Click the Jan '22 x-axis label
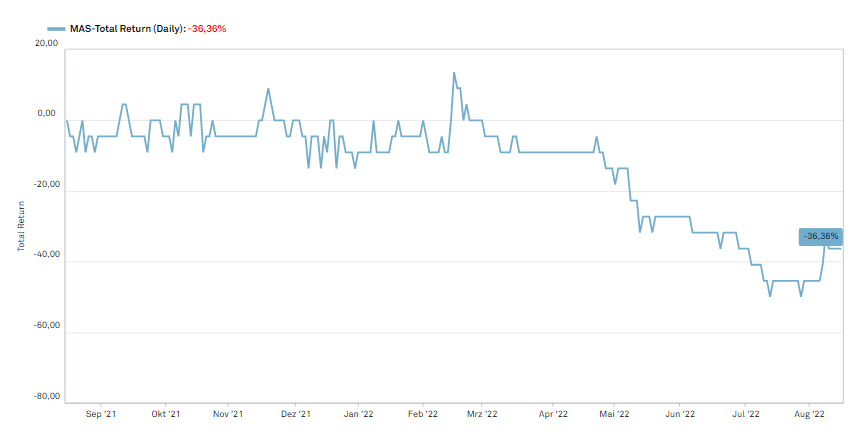853x446 pixels. [358, 414]
